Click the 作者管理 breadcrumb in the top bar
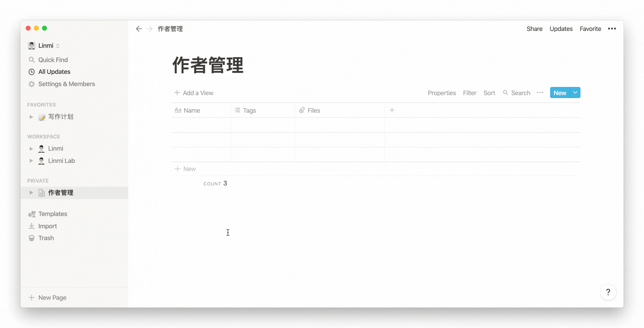The width and height of the screenshot is (644, 328). tap(170, 29)
